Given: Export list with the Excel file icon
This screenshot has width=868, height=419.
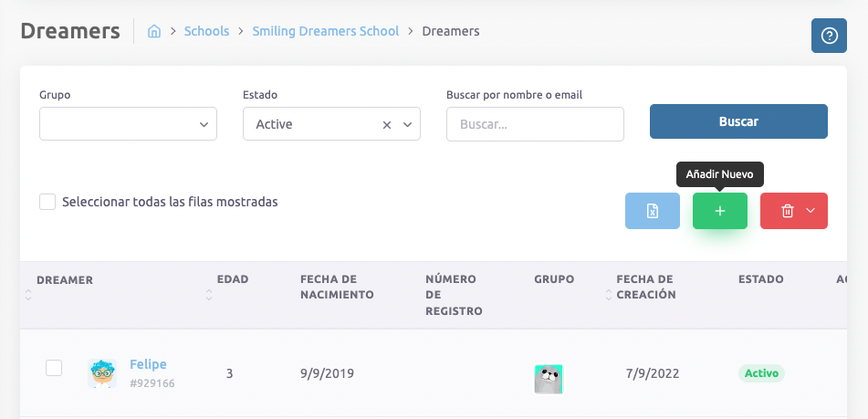Looking at the screenshot, I should pyautogui.click(x=653, y=211).
